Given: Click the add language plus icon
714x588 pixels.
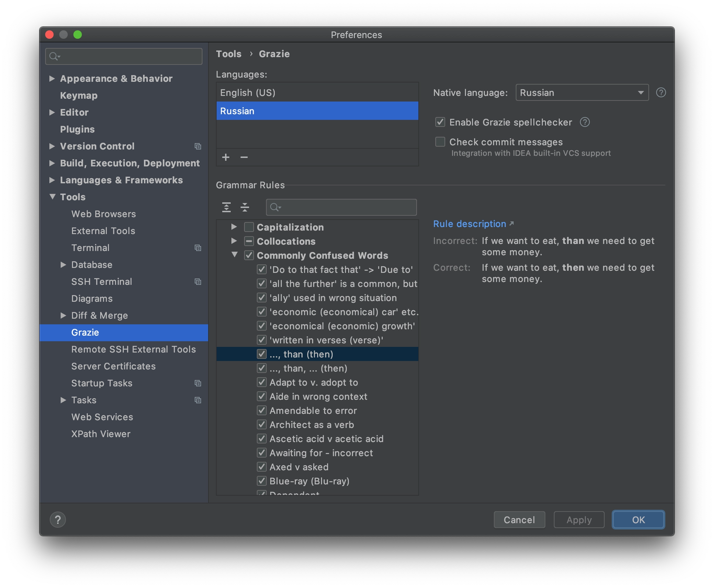Looking at the screenshot, I should [226, 157].
